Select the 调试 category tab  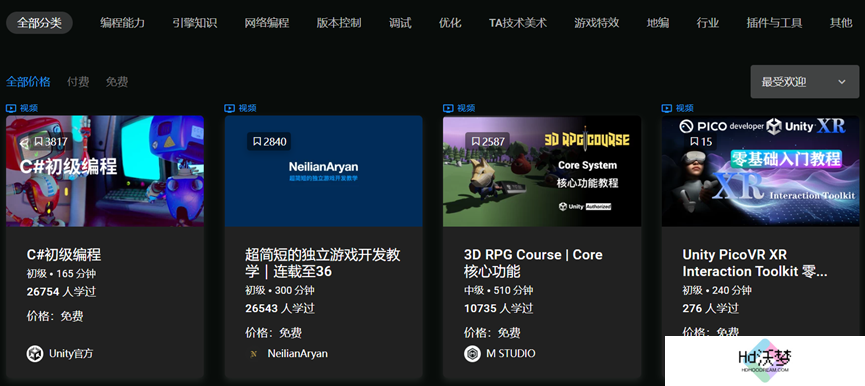pos(400,23)
